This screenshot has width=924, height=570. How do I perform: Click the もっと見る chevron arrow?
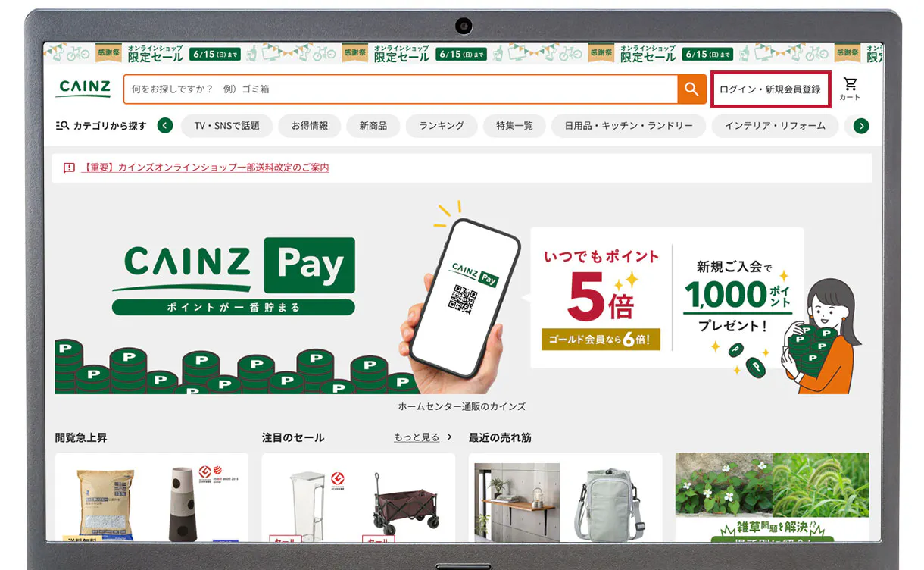[448, 437]
